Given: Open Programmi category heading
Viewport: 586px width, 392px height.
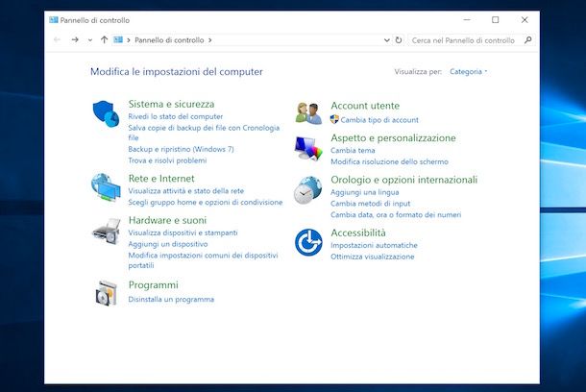Looking at the screenshot, I should coord(154,284).
